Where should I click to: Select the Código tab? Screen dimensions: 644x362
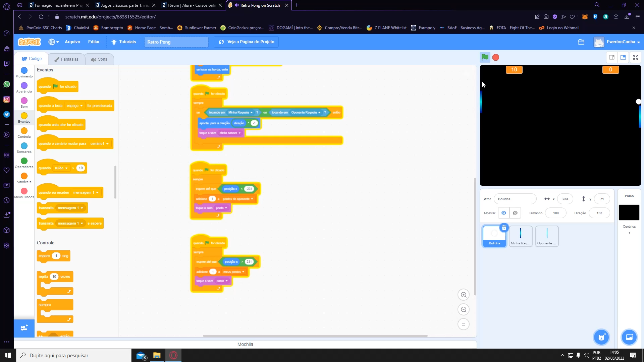[32, 59]
